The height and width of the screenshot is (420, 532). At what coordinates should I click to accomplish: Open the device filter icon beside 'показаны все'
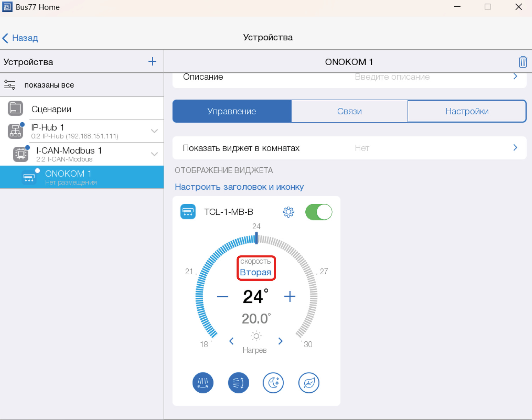point(10,85)
